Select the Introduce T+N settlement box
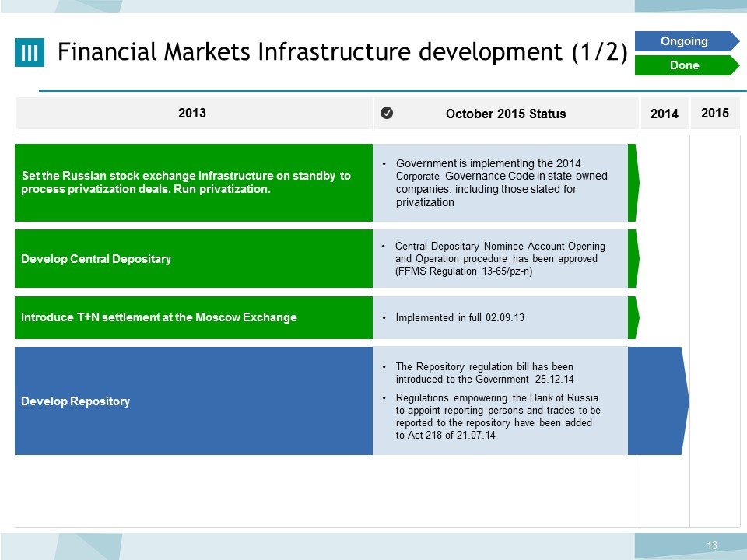The width and height of the screenshot is (747, 560). (194, 317)
